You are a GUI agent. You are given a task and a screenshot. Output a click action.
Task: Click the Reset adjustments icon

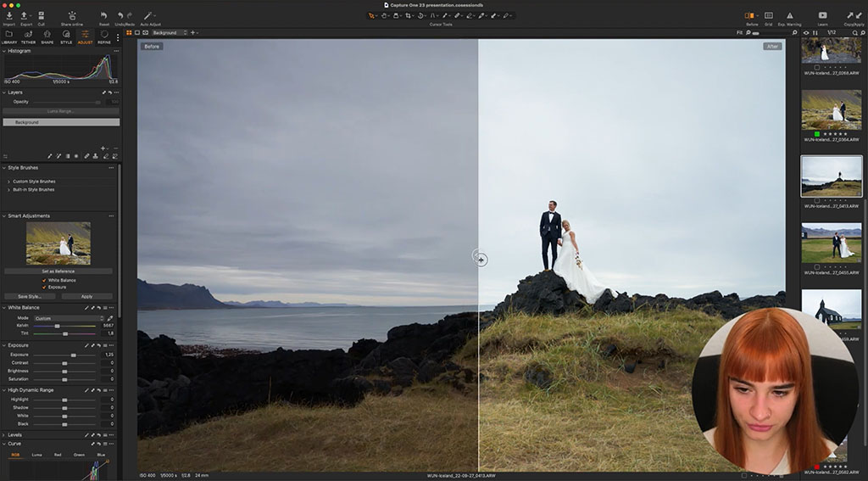pyautogui.click(x=103, y=16)
